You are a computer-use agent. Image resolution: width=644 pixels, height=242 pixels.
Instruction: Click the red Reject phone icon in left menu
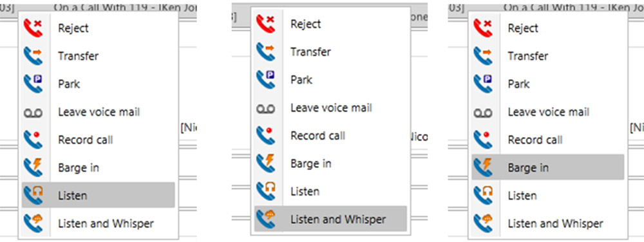coord(33,28)
